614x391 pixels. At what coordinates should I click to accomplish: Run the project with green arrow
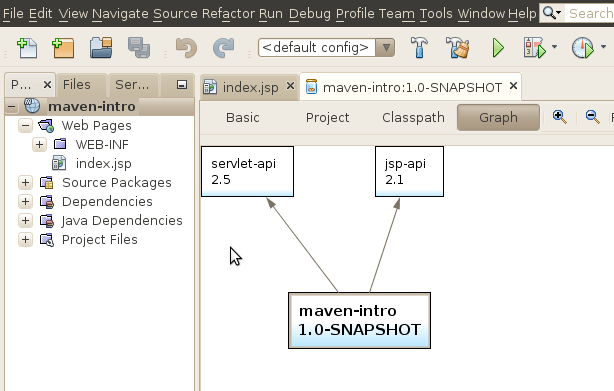[498, 48]
